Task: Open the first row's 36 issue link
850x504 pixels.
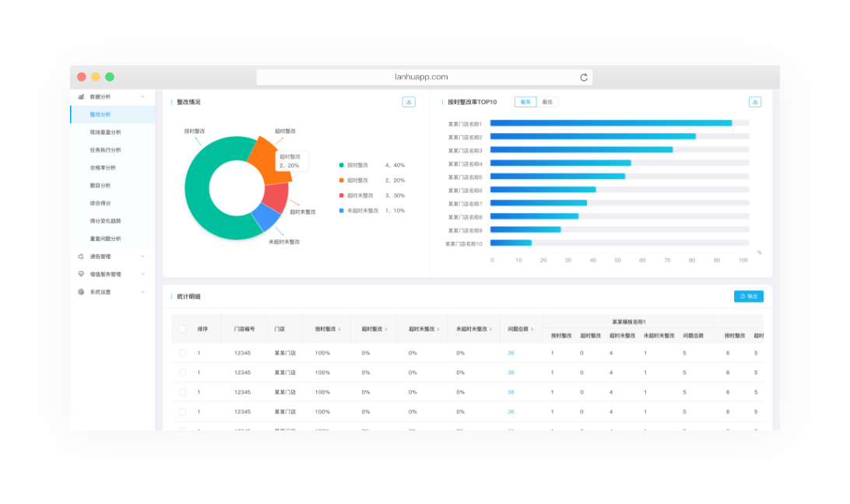Action: coord(511,353)
